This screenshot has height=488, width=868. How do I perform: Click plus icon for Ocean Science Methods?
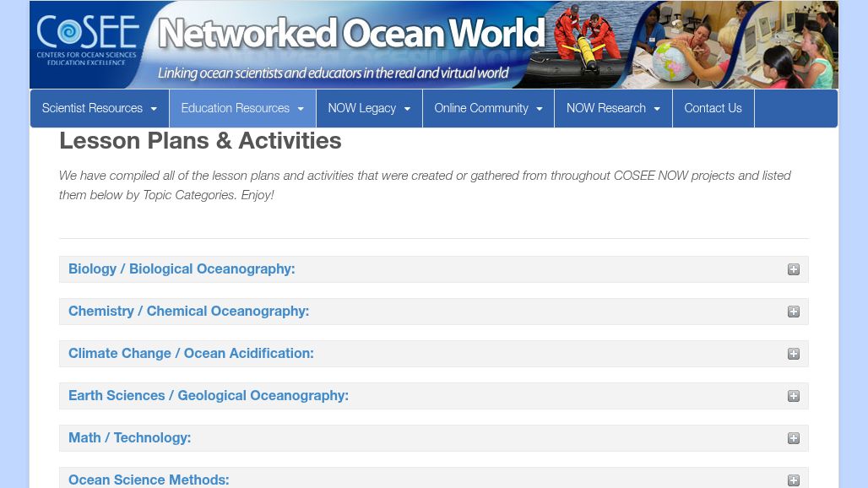pyautogui.click(x=793, y=480)
